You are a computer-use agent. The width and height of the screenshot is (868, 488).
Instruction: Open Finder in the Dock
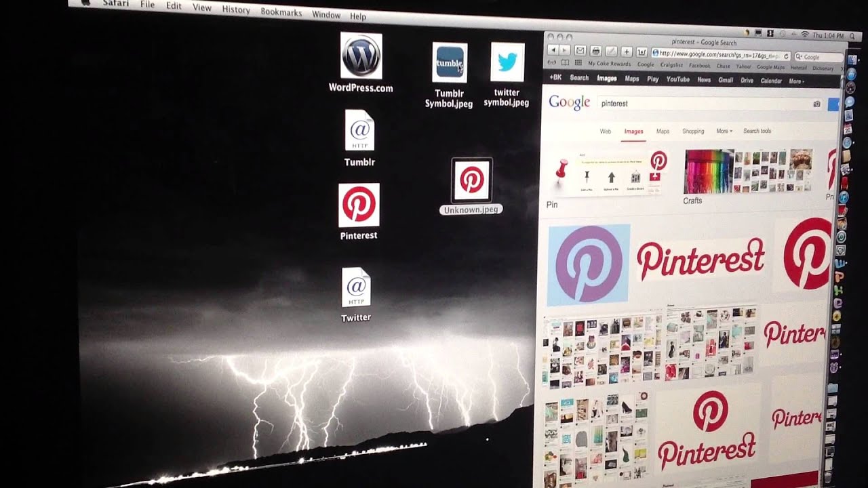[852, 60]
